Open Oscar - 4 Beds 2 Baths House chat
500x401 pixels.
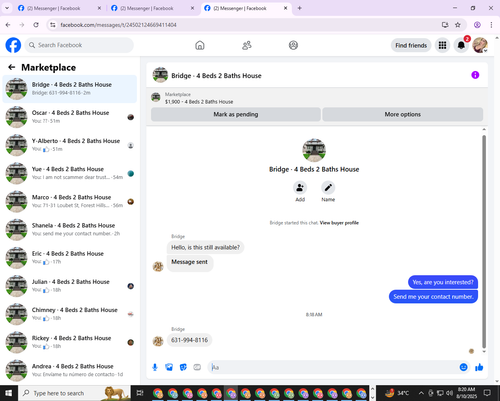pos(69,117)
